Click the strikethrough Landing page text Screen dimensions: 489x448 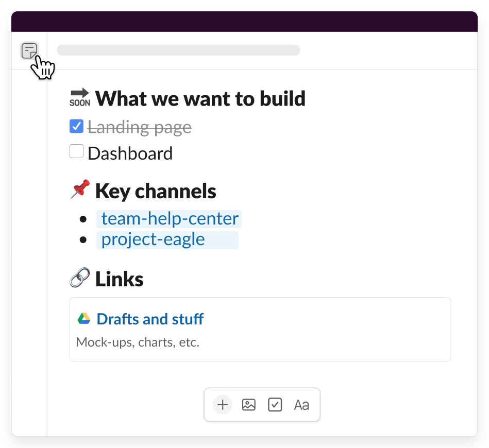[x=140, y=127]
